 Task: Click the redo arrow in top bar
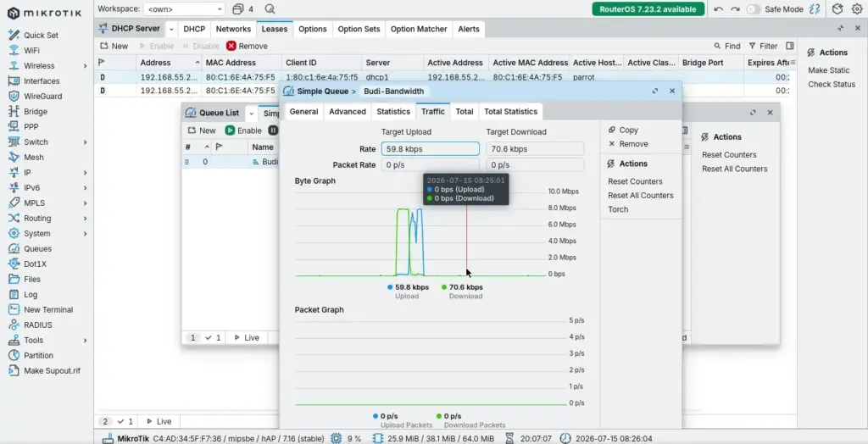click(735, 8)
